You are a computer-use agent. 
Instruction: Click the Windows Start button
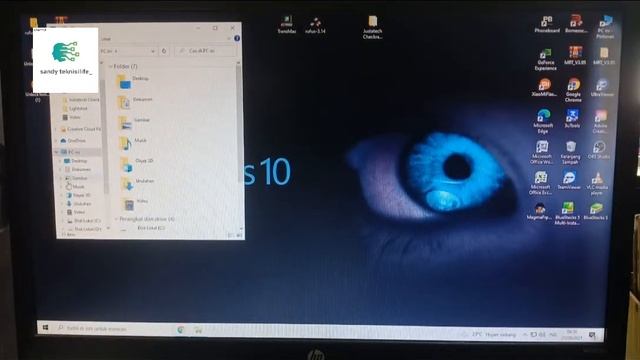[x=45, y=328]
